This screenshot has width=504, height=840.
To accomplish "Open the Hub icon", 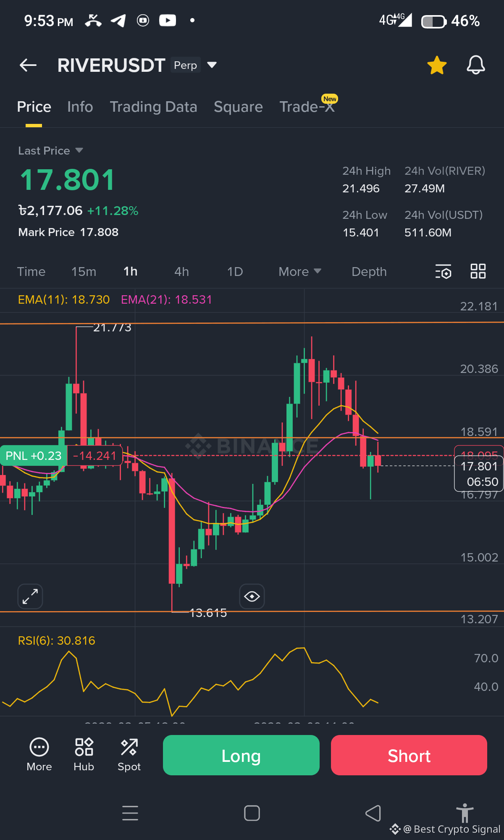I will tap(84, 755).
